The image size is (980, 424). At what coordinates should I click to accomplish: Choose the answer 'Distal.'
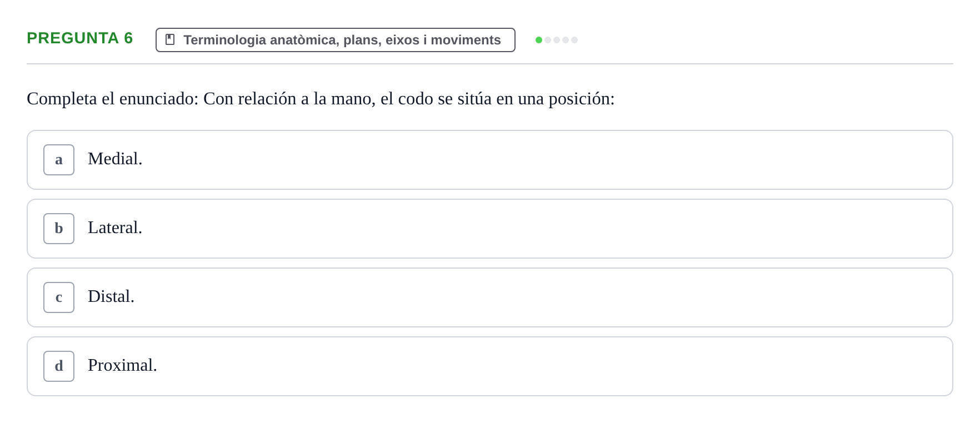[111, 296]
